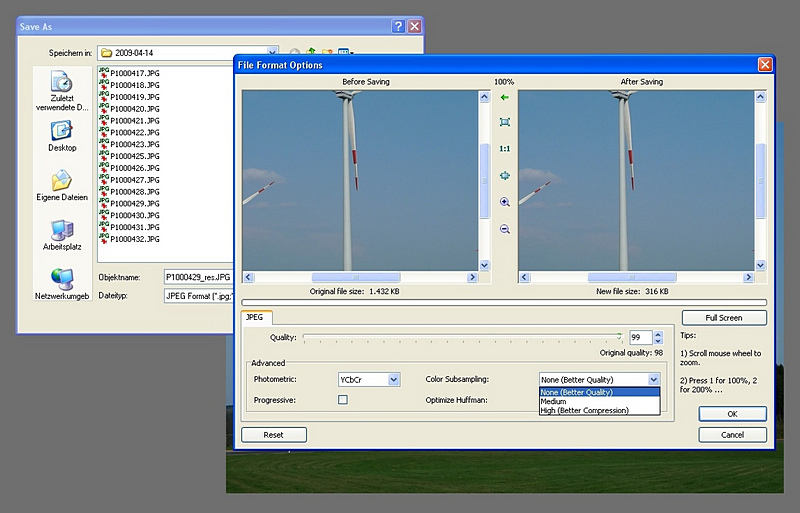
Task: Open the Photometric YCbCr dropdown
Action: click(x=393, y=379)
